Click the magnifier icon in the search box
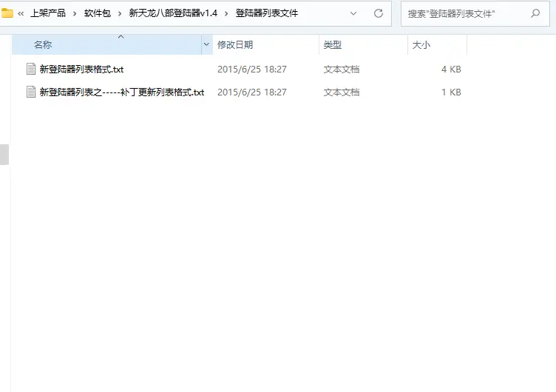Image resolution: width=556 pixels, height=392 pixels. [x=535, y=13]
